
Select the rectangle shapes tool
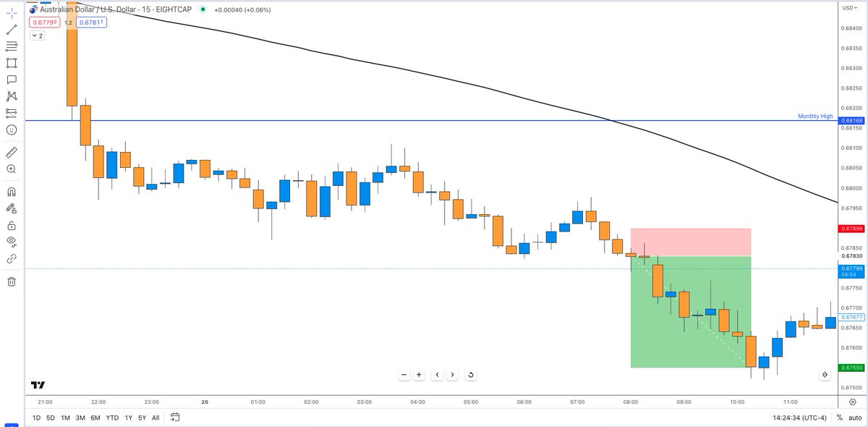11,63
